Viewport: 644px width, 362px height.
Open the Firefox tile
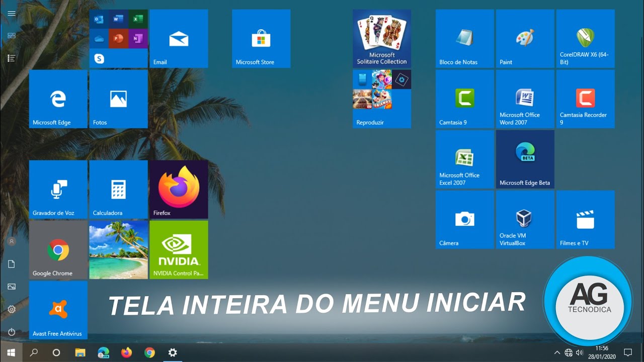(179, 190)
